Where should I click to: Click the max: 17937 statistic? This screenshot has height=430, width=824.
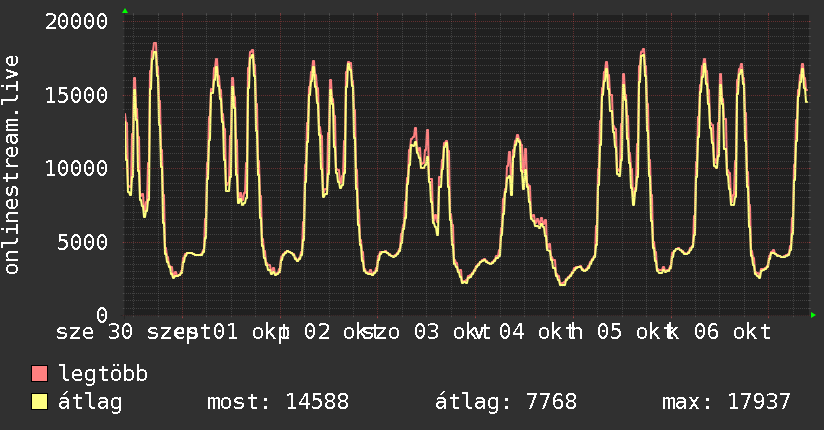point(726,402)
